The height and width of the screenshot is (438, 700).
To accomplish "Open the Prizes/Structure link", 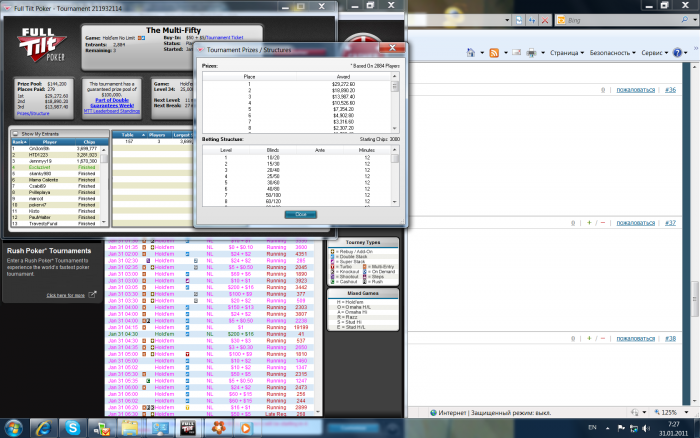I will point(33,113).
